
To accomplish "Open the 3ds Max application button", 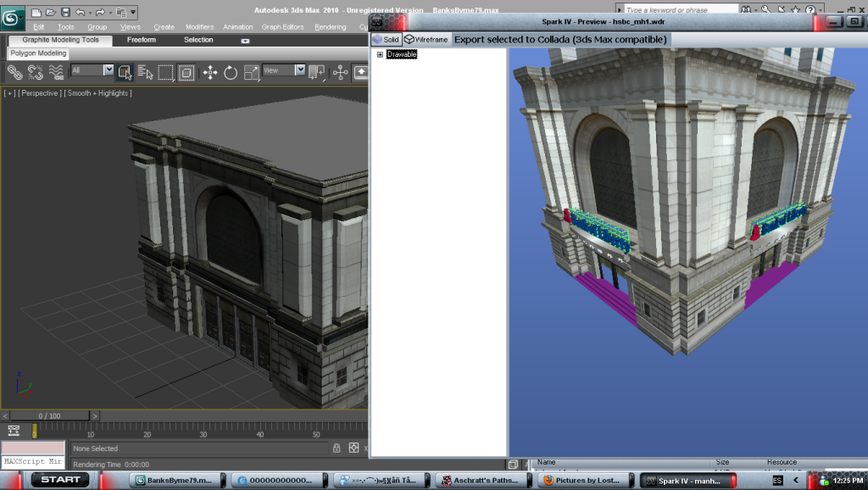I will pyautogui.click(x=12, y=19).
